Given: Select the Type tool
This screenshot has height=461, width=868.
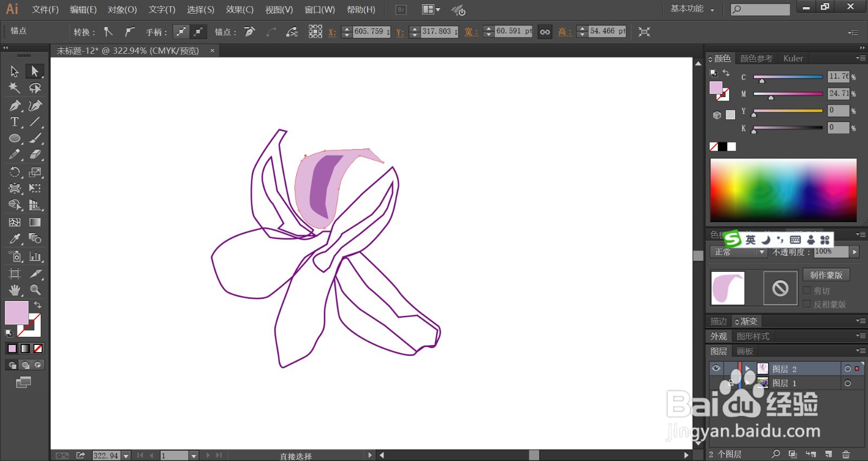Looking at the screenshot, I should (x=15, y=121).
